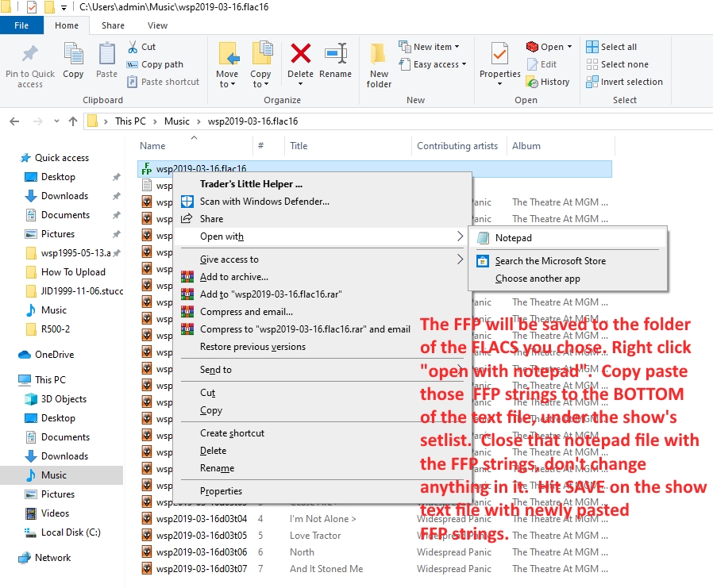Select file wsp2019-03-16d03t05 Love Tractor
The image size is (713, 588).
tap(374, 536)
